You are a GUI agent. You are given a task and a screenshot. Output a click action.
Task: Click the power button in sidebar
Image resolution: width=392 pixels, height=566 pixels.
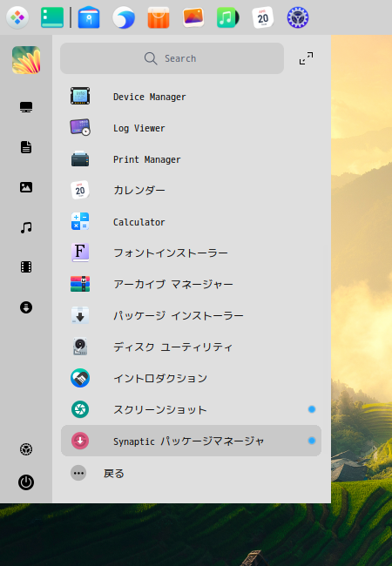pos(26,482)
